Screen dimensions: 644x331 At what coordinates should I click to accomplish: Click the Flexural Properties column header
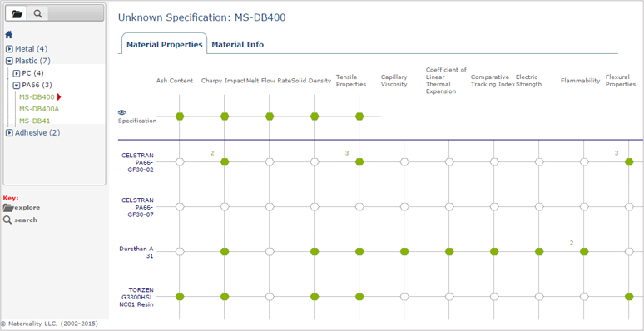point(621,81)
